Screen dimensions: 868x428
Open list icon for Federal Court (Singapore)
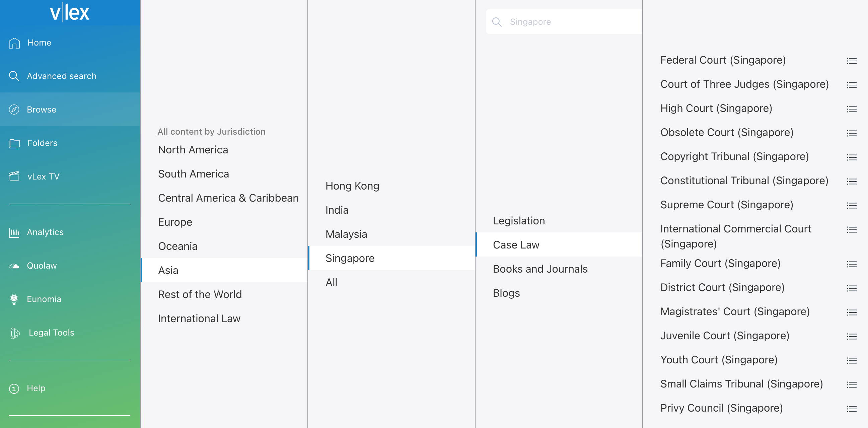(x=852, y=61)
